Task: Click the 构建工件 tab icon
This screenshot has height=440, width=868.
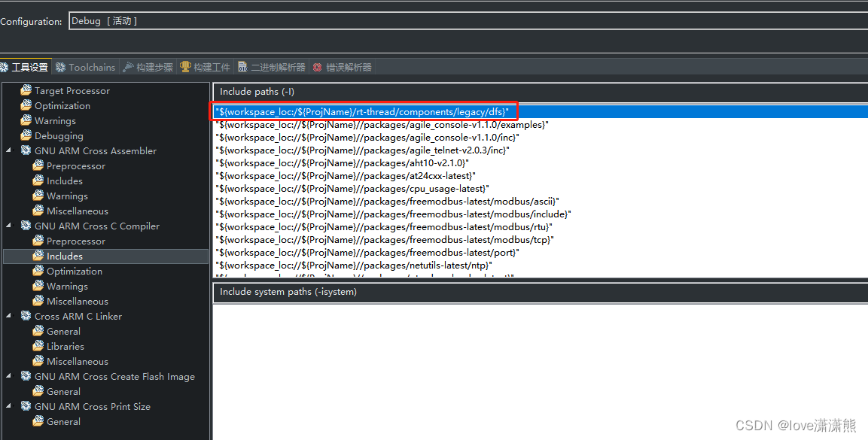Action: click(x=184, y=66)
